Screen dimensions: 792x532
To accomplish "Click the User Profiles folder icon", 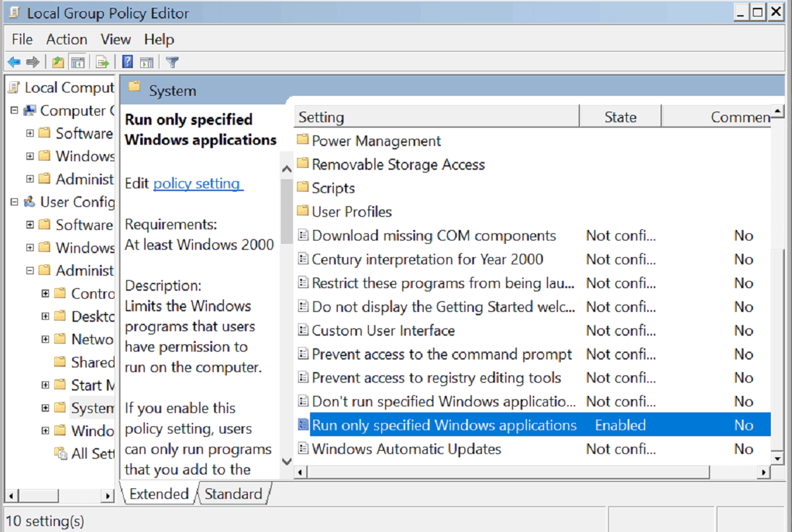I will (303, 210).
